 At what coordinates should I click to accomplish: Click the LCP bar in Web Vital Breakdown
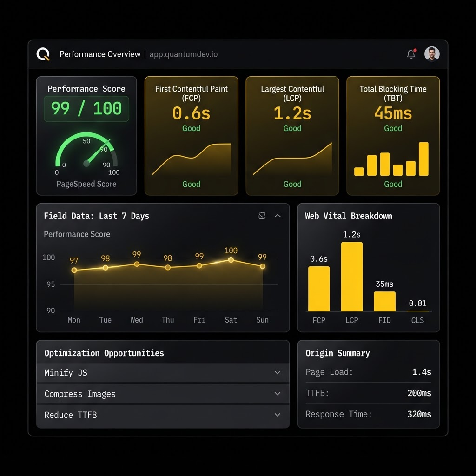[x=352, y=277]
